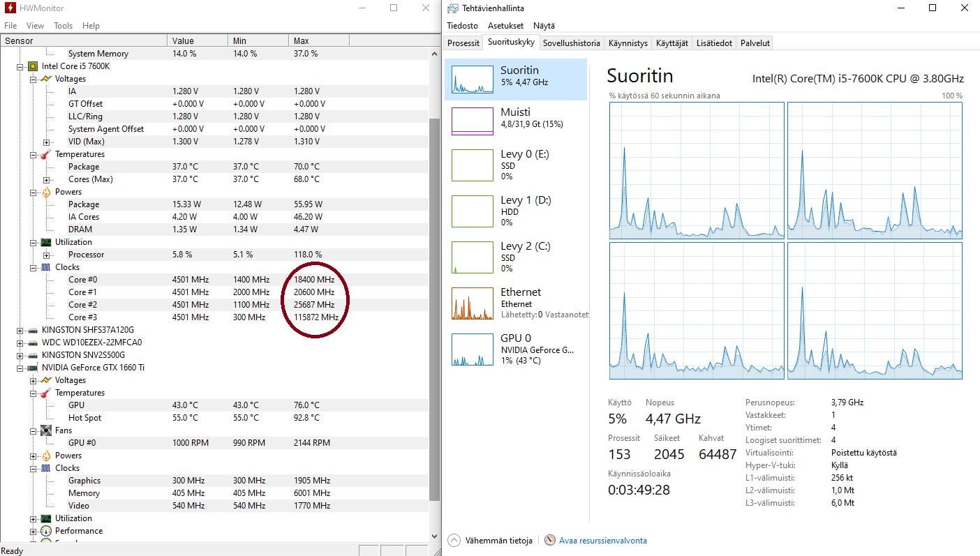This screenshot has width=980, height=556.
Task: Click the GPU Fans icon
Action: (x=45, y=430)
